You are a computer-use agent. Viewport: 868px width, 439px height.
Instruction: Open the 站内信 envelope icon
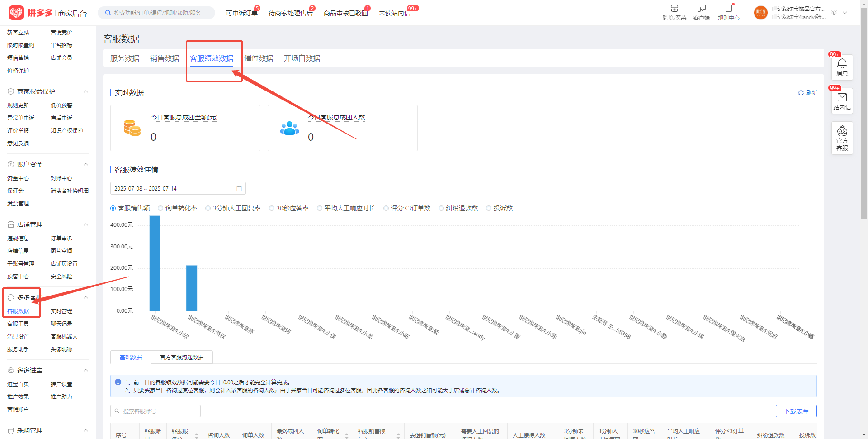tap(842, 98)
